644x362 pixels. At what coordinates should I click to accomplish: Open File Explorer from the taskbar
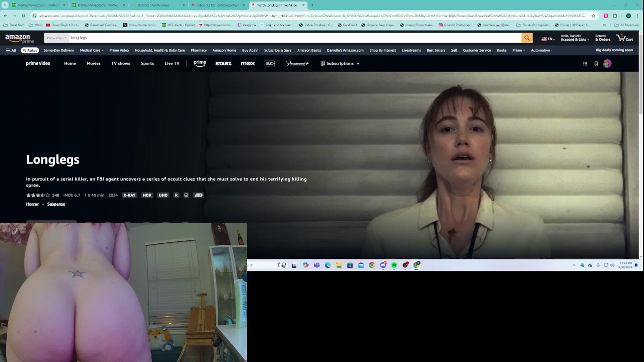tap(339, 265)
